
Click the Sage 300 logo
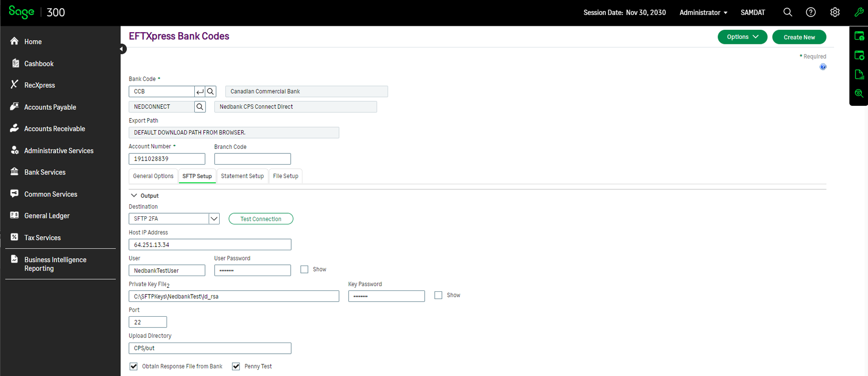37,12
